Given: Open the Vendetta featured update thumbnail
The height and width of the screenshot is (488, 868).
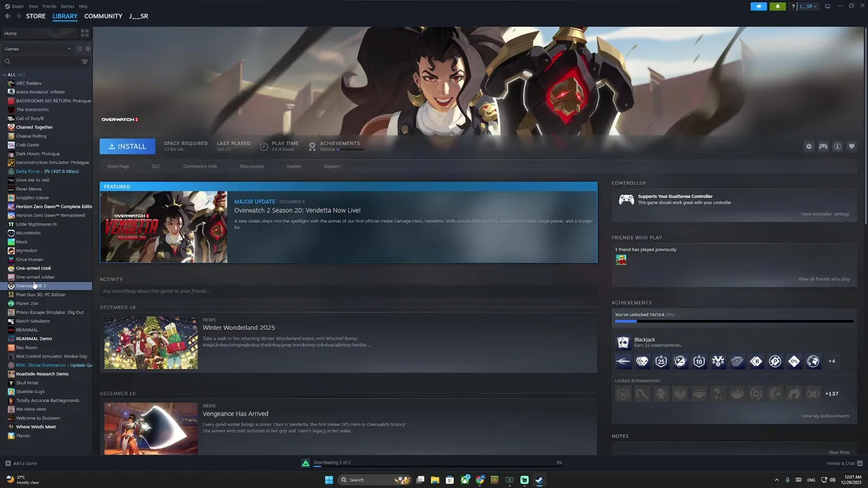Looking at the screenshot, I should [x=163, y=227].
